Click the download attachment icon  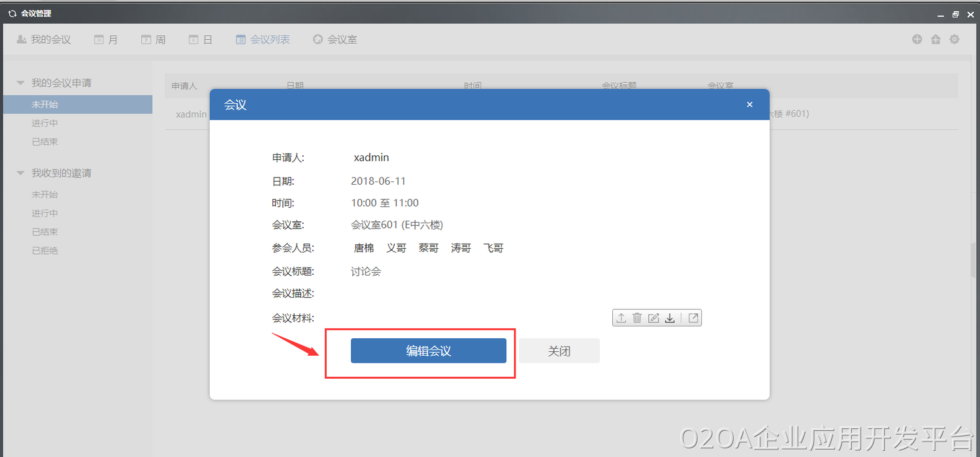(x=670, y=318)
